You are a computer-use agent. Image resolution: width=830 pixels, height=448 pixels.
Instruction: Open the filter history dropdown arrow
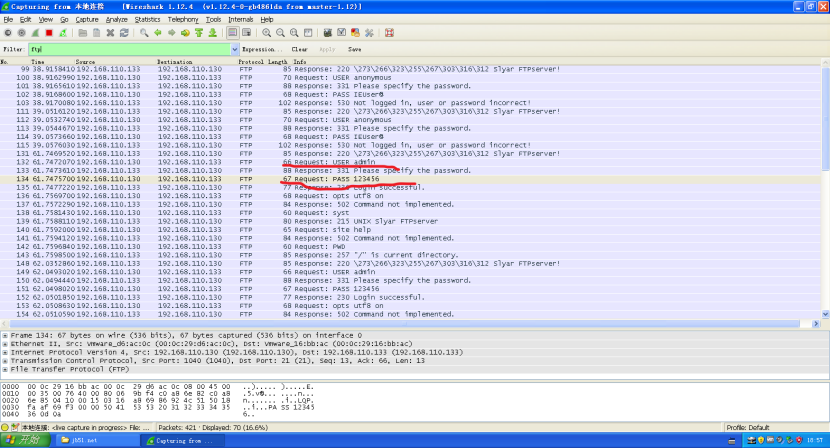point(235,49)
